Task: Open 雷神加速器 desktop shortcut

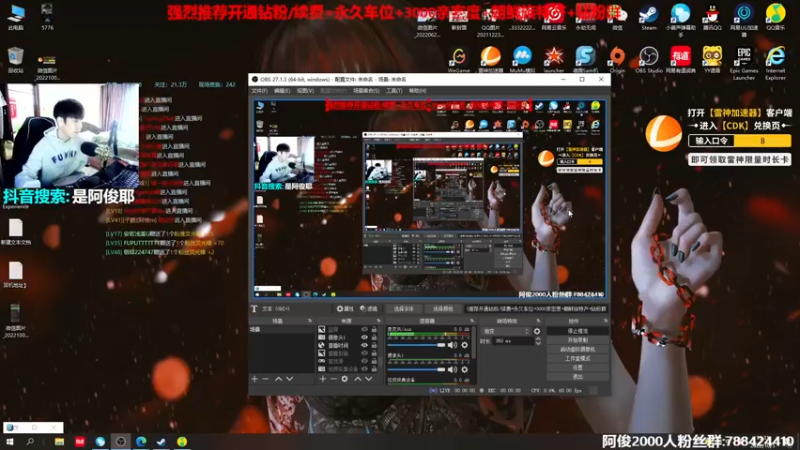Action: coord(490,60)
